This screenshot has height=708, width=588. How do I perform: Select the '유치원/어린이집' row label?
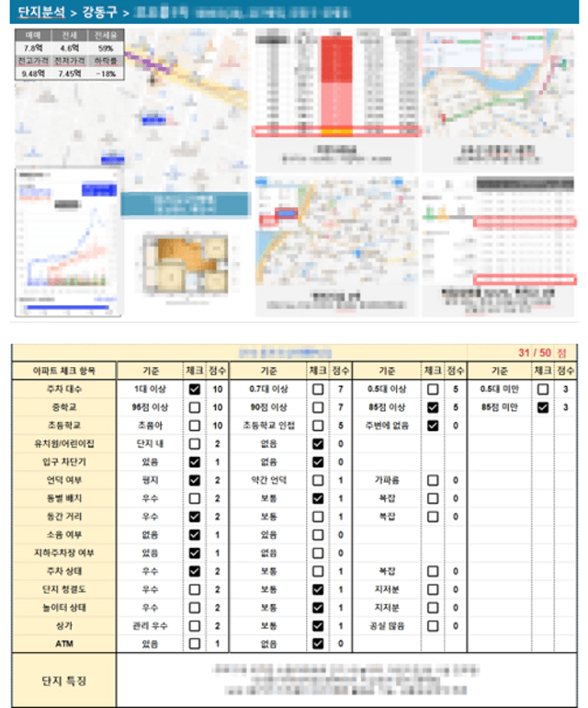64,444
